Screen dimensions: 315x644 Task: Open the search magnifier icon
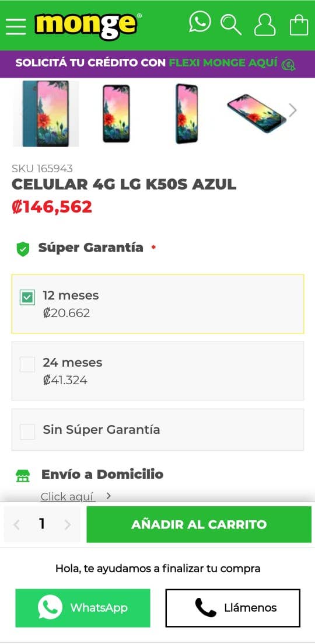(x=231, y=25)
